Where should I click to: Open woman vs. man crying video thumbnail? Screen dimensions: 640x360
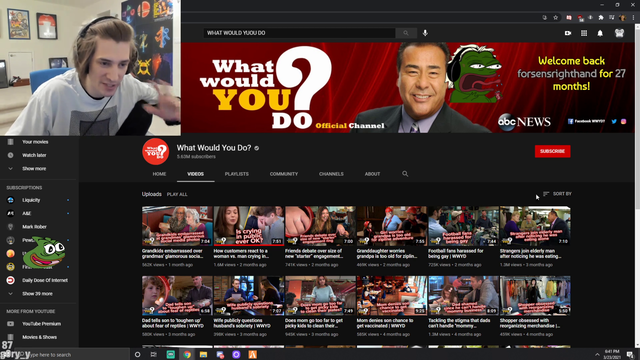pyautogui.click(x=249, y=226)
